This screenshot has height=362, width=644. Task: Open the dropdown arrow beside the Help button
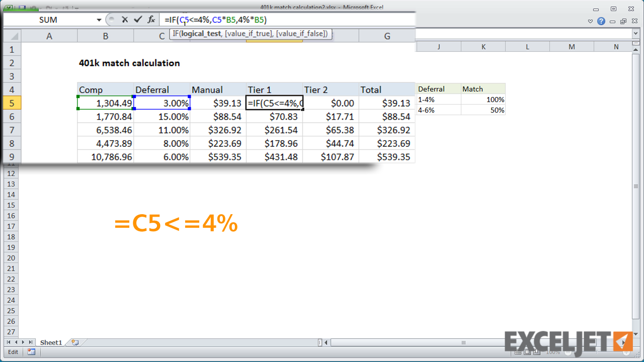(x=590, y=21)
